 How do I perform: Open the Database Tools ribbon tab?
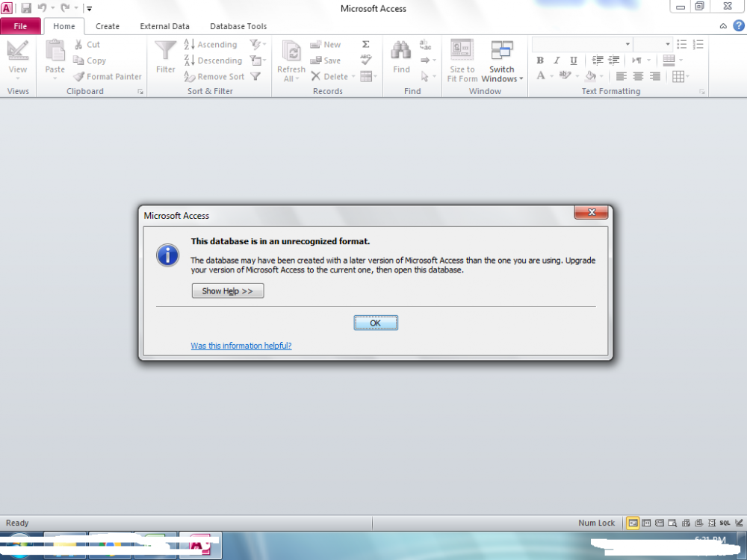click(x=238, y=26)
